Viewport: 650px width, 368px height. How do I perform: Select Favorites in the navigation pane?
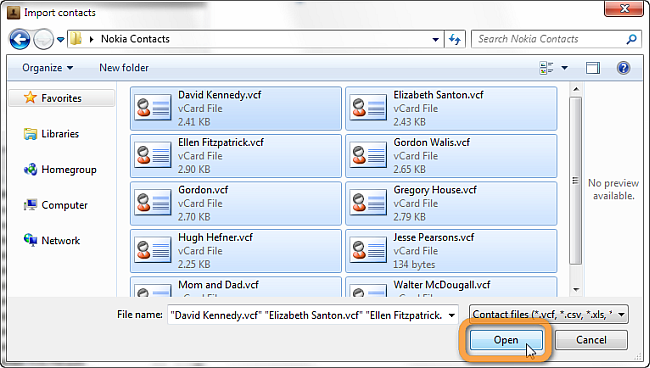point(61,98)
